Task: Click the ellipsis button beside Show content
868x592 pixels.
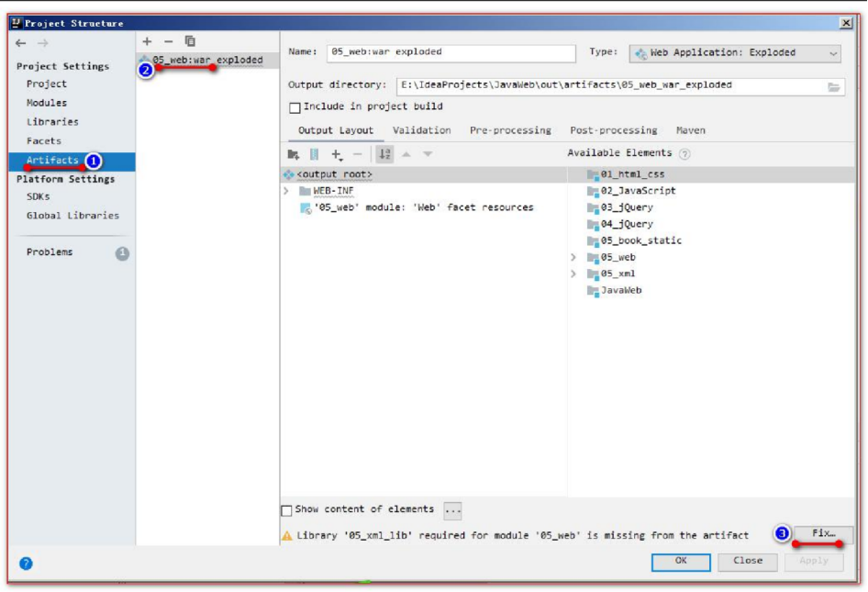Action: click(x=453, y=510)
